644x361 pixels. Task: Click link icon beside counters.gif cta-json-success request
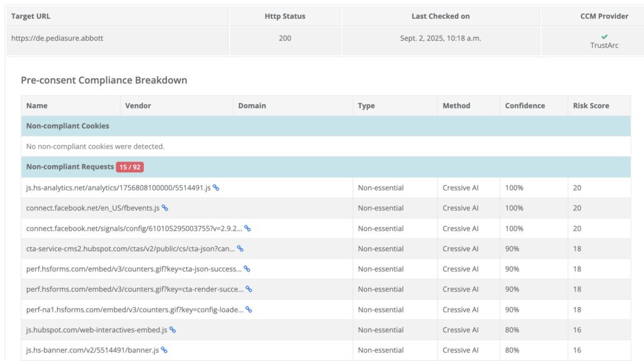[x=247, y=269]
